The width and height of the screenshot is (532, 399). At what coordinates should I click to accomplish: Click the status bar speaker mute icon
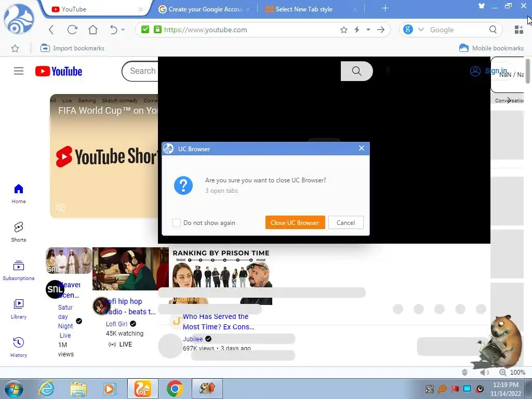click(x=485, y=373)
